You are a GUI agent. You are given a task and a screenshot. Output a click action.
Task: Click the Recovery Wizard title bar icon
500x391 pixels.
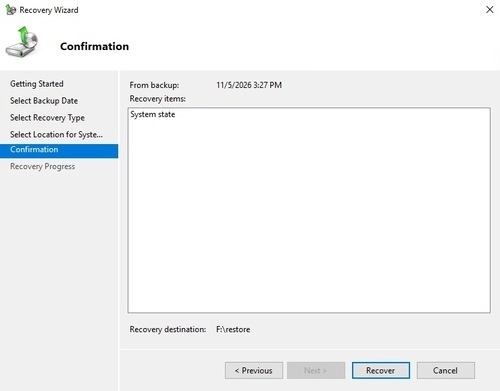click(x=10, y=10)
